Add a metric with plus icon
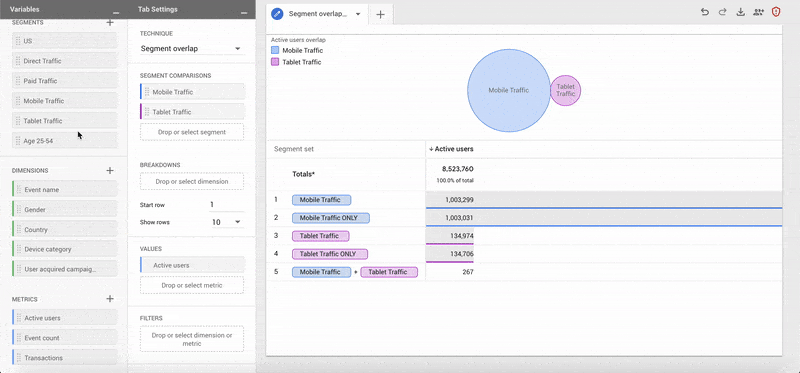The image size is (800, 373). pyautogui.click(x=110, y=299)
